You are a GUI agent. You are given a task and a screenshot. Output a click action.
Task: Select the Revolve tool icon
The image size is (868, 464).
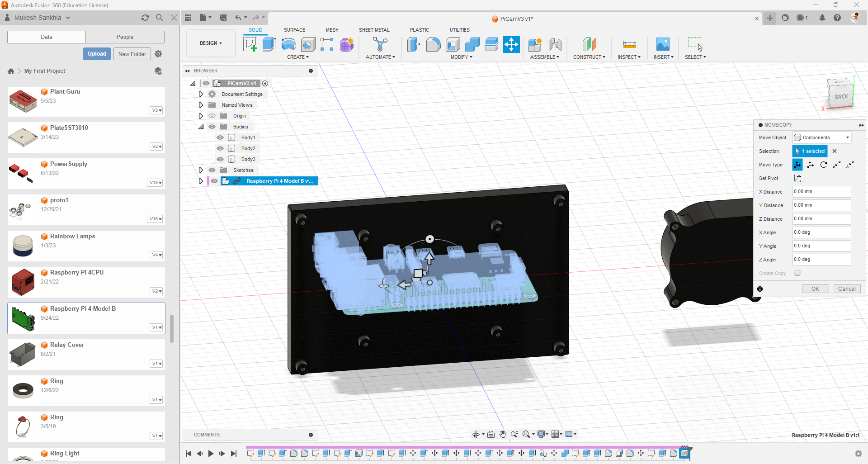click(288, 44)
